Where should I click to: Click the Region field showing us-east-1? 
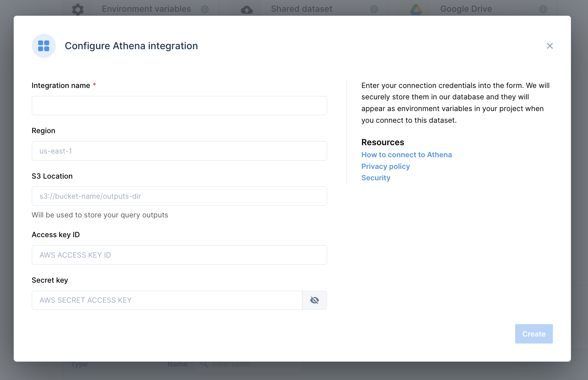(x=179, y=151)
